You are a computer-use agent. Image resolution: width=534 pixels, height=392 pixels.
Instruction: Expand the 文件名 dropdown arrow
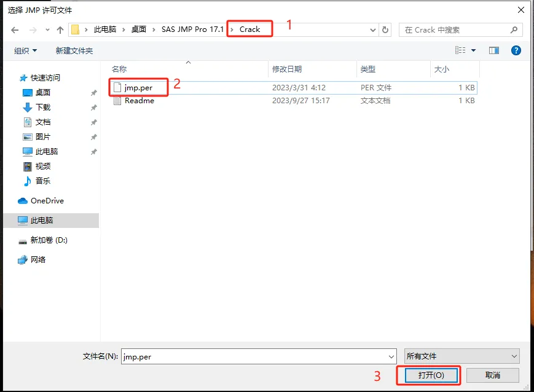391,356
